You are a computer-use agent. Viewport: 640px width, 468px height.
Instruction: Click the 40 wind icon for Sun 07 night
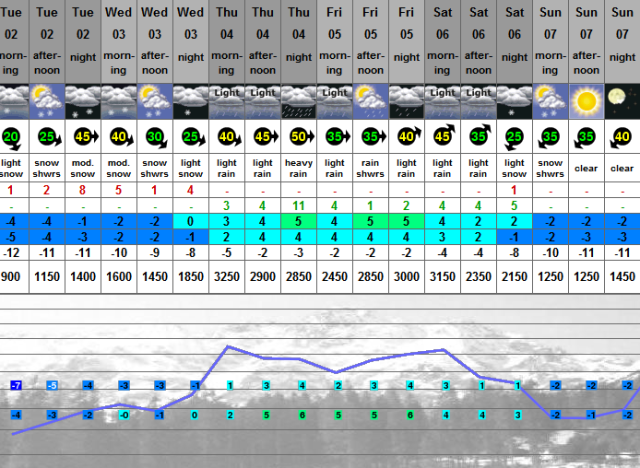(620, 138)
